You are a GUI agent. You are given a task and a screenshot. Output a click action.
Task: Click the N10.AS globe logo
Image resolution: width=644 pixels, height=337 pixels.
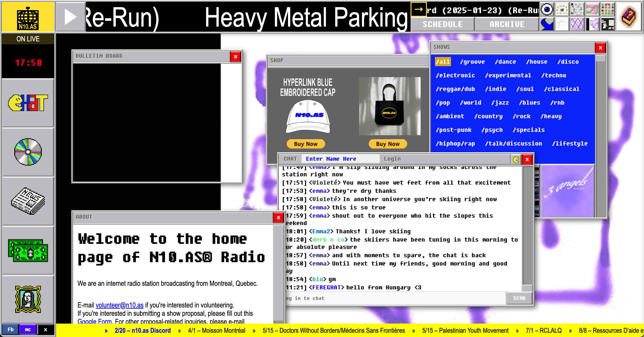[28, 17]
